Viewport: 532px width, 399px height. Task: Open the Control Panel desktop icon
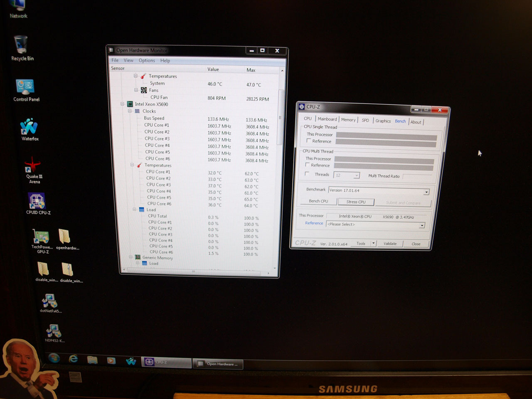point(26,90)
